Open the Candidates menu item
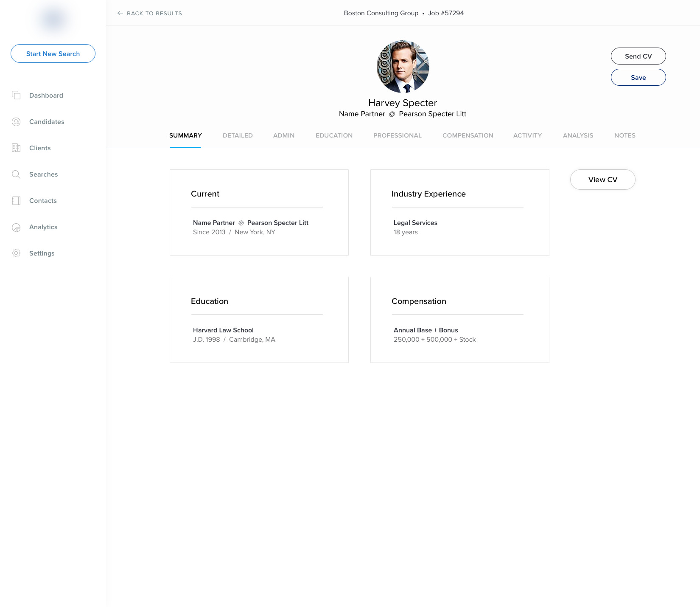The image size is (700, 607). (x=47, y=122)
